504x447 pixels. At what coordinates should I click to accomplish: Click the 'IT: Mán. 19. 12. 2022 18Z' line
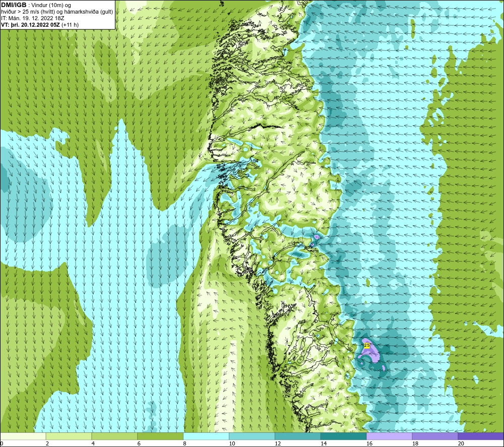coord(32,18)
